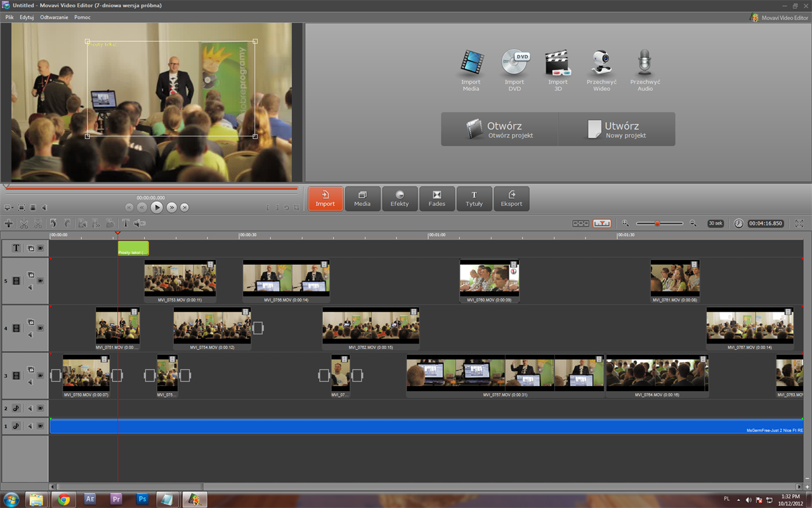Switch to timeline view mode

pyautogui.click(x=602, y=224)
